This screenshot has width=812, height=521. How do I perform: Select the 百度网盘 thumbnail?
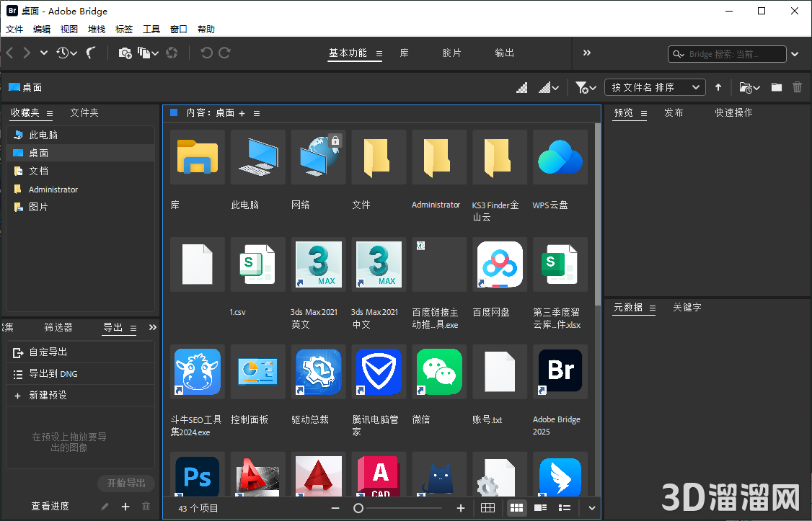coord(500,264)
